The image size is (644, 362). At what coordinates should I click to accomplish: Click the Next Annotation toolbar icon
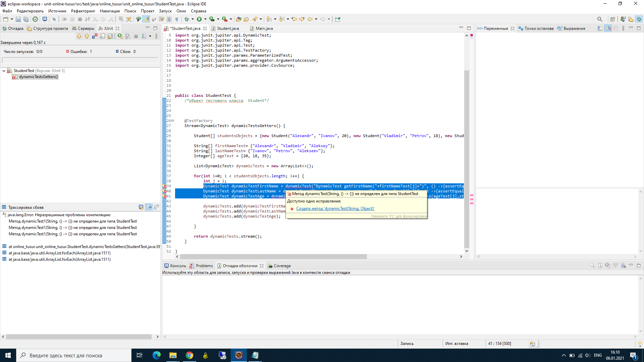[x=269, y=19]
